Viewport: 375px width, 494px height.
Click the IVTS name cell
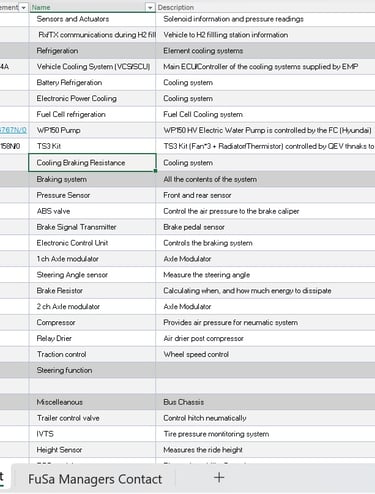pyautogui.click(x=92, y=434)
